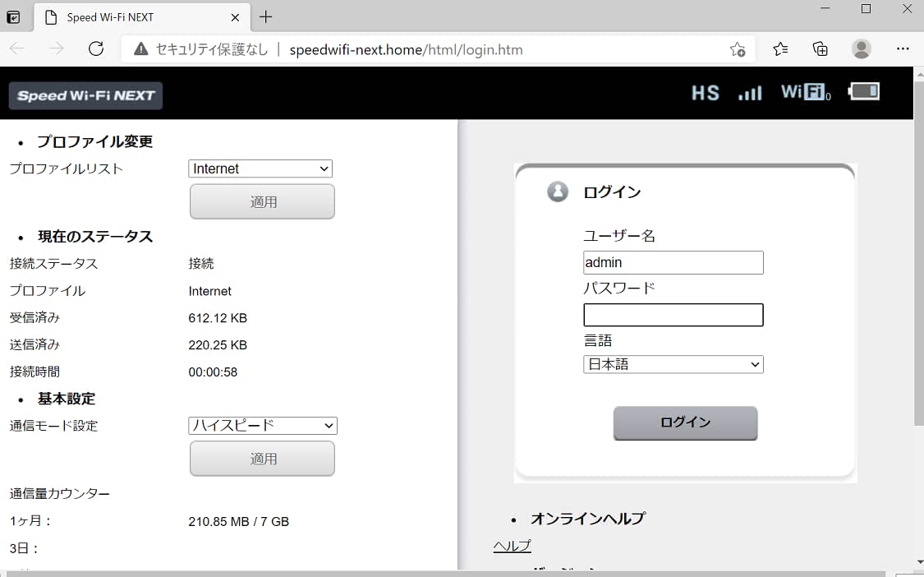
Task: Click the 通信量カウンター label
Action: (59, 494)
